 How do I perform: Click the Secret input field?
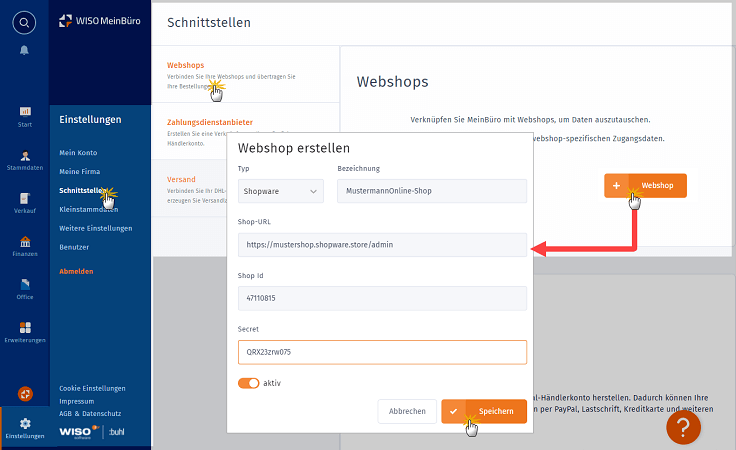coord(382,352)
